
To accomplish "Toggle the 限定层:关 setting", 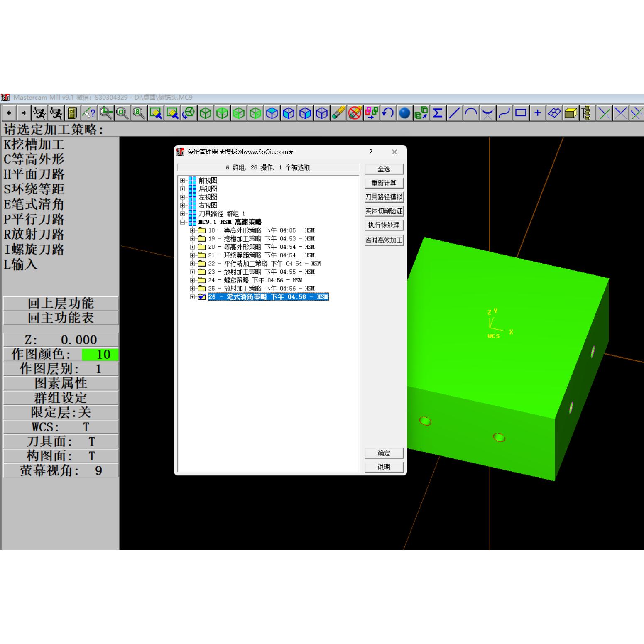I will pos(61,412).
